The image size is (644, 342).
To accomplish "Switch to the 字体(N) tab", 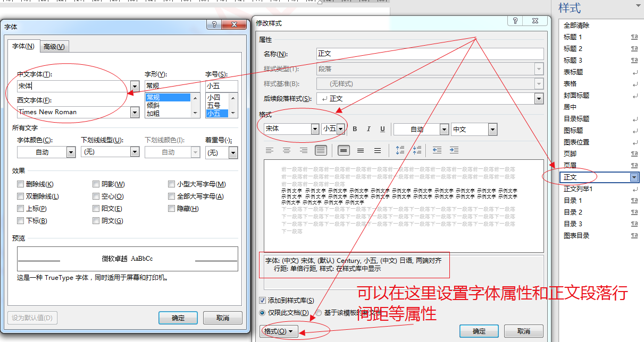I will pyautogui.click(x=24, y=46).
